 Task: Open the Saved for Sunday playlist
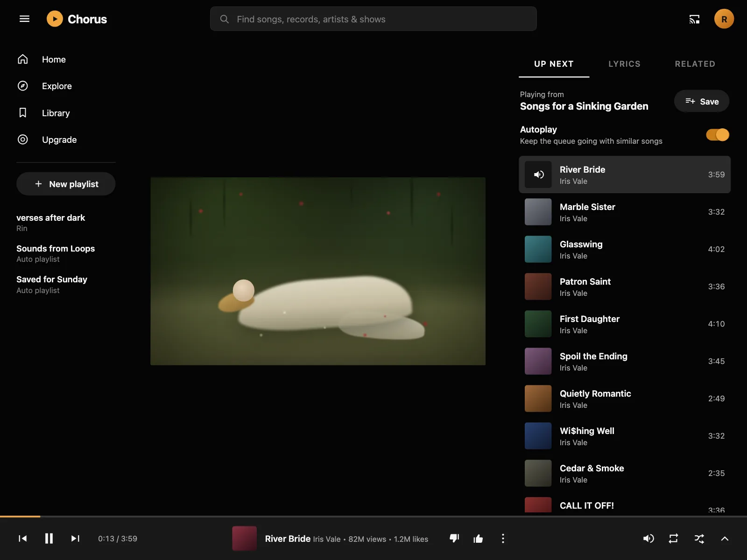[52, 285]
